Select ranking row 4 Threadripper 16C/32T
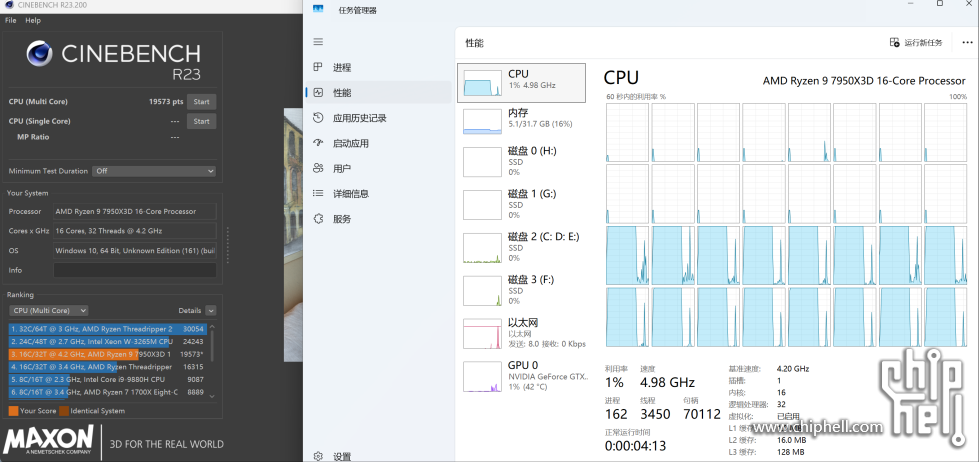 [x=107, y=367]
